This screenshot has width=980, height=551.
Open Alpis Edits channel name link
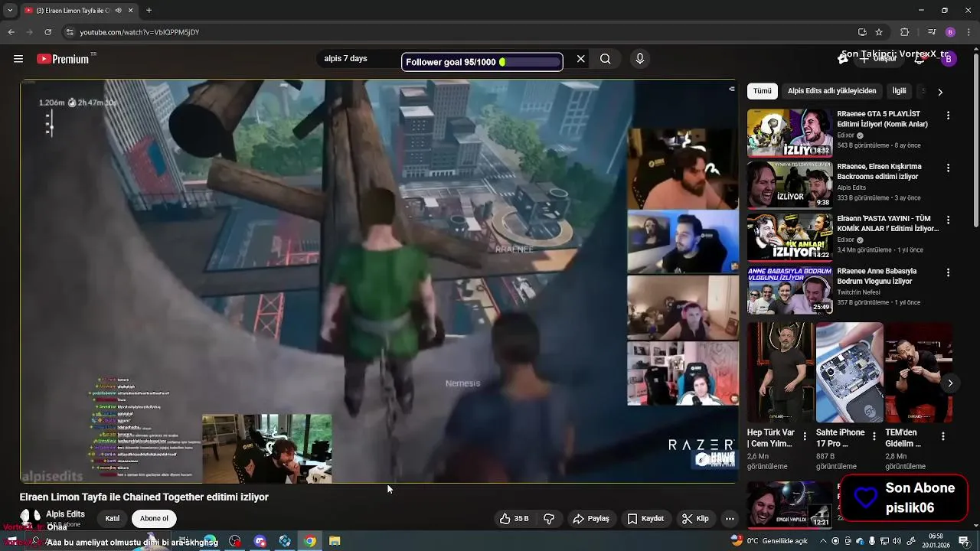click(65, 514)
